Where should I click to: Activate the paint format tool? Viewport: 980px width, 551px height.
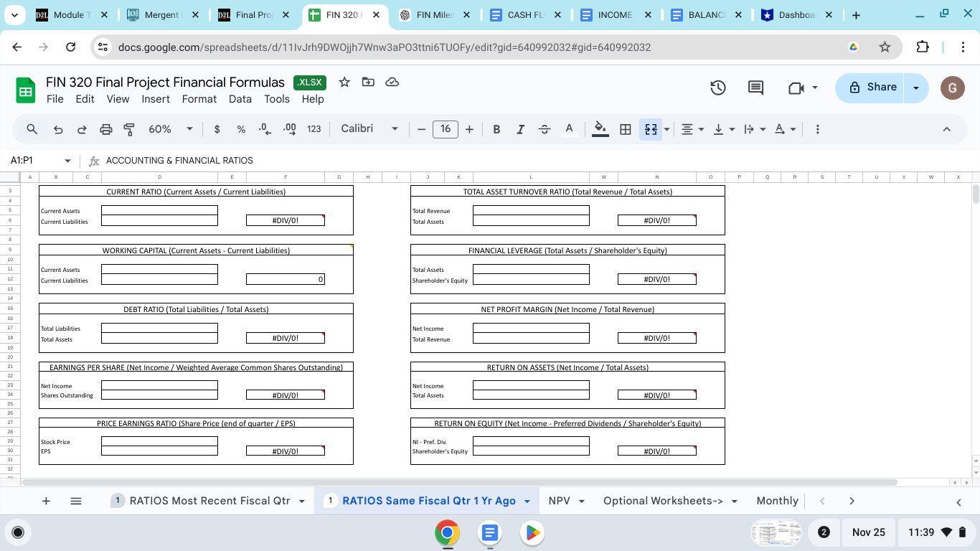coord(129,129)
